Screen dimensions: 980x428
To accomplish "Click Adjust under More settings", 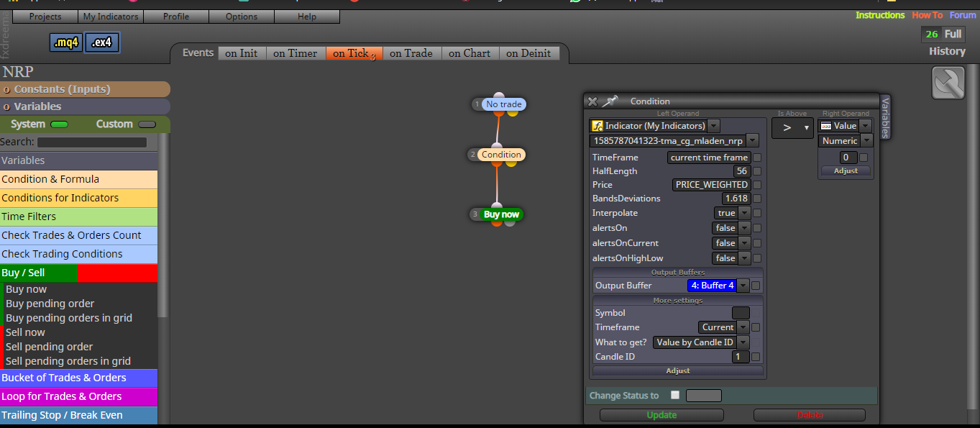I will [678, 371].
